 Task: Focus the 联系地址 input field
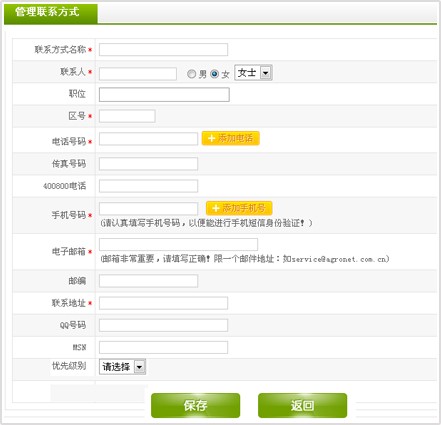[163, 303]
